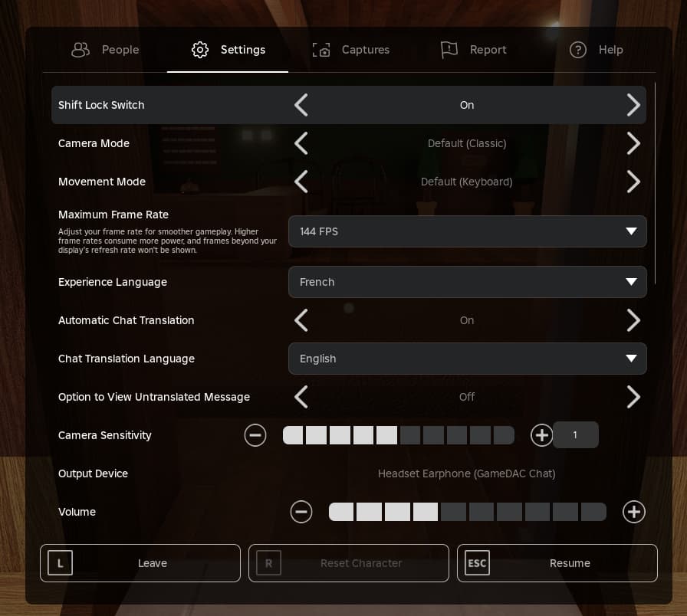Set Volume slider to first segment
Viewport: 687px width, 616px height.
click(x=341, y=512)
